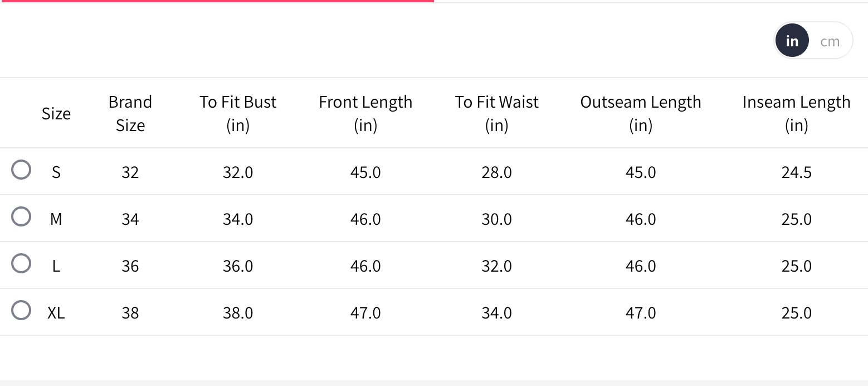
Task: Choose the size M radio button
Action: tap(21, 217)
